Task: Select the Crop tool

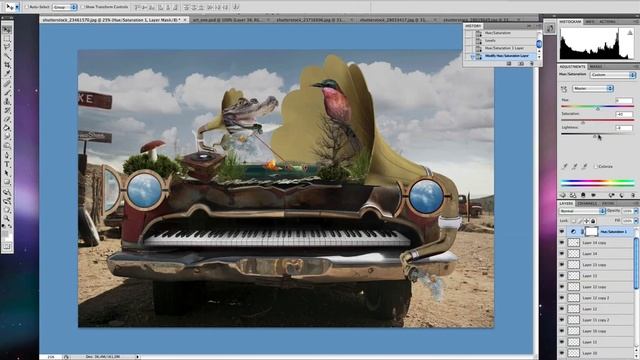Action: [7, 65]
